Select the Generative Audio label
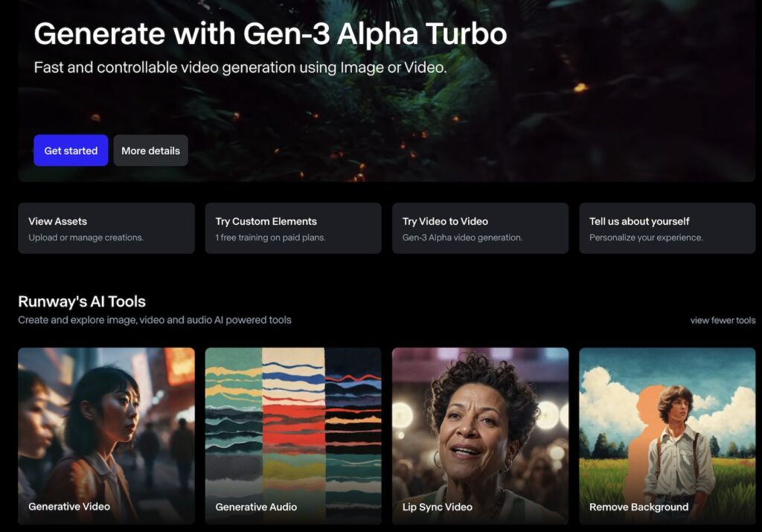This screenshot has width=762, height=532. pyautogui.click(x=255, y=507)
